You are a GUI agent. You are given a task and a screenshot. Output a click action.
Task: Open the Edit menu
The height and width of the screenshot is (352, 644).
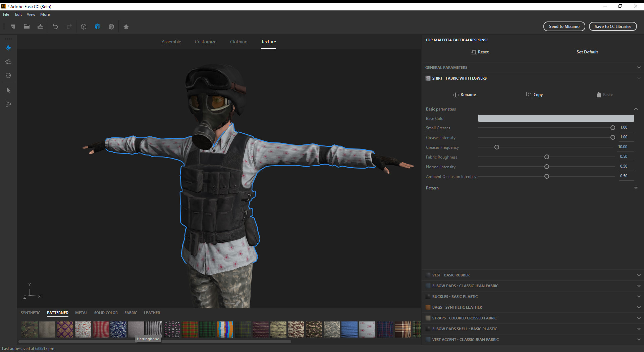point(18,14)
